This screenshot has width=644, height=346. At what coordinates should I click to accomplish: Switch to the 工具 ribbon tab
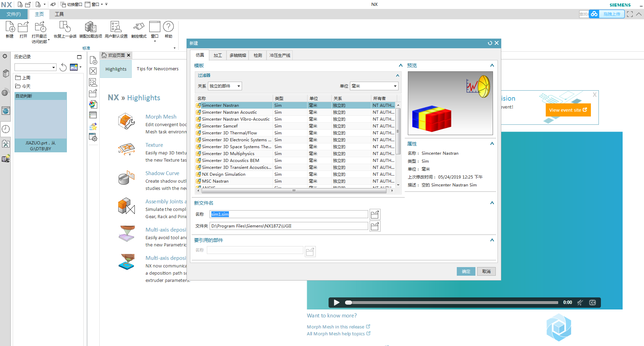tap(59, 14)
